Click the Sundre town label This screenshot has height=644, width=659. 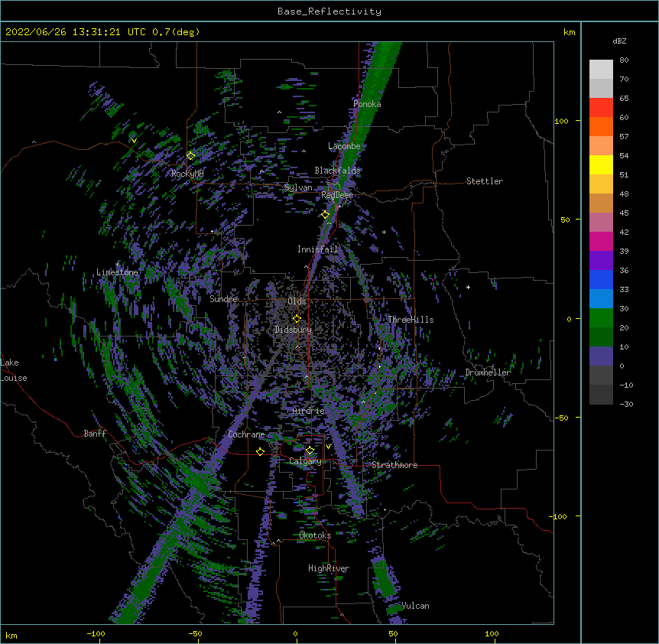[x=223, y=299]
